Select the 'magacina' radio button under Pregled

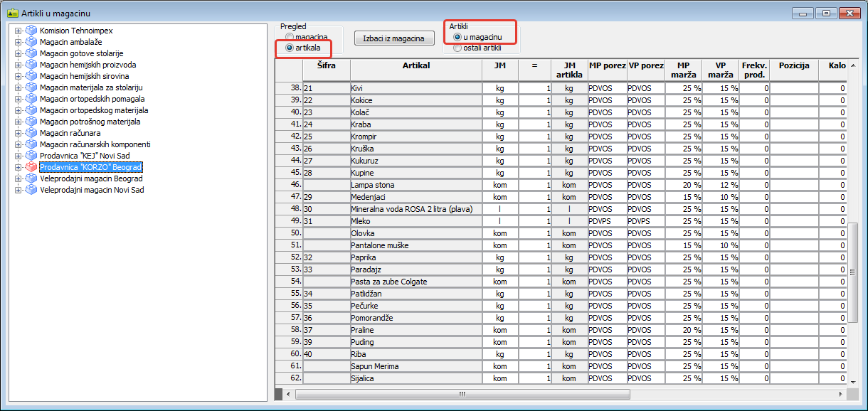click(290, 36)
